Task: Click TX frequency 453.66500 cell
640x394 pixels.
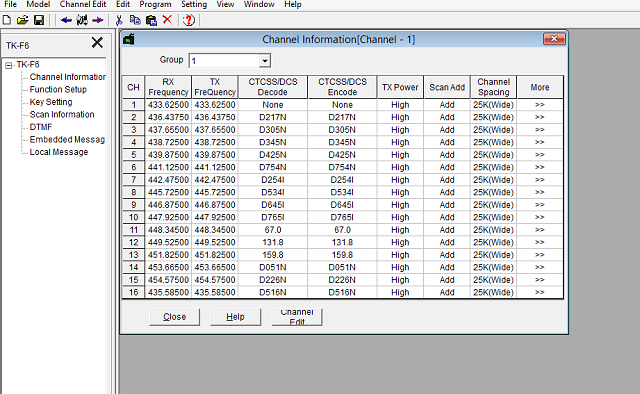Action: click(x=215, y=267)
